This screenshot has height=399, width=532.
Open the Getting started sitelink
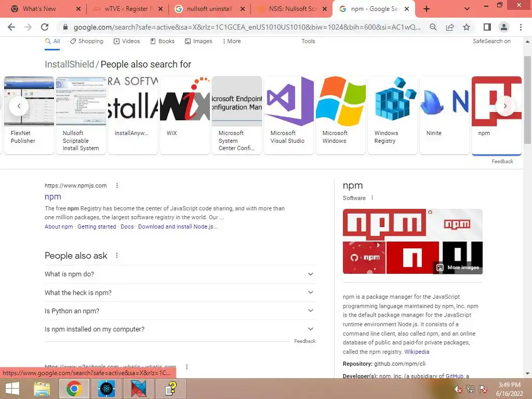pyautogui.click(x=97, y=227)
